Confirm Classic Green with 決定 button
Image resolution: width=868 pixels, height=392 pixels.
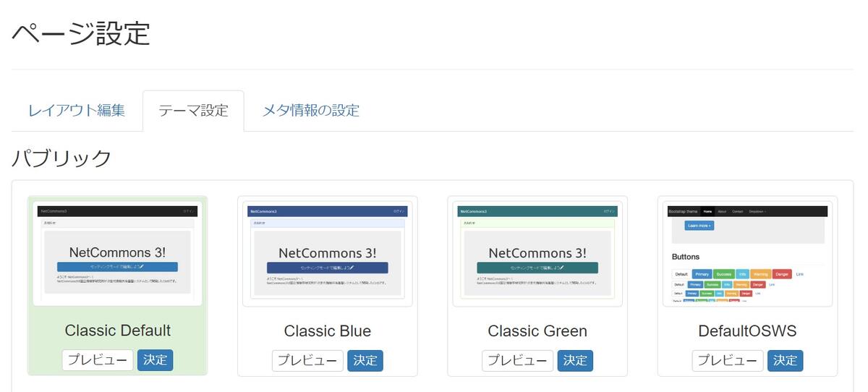pyautogui.click(x=575, y=360)
